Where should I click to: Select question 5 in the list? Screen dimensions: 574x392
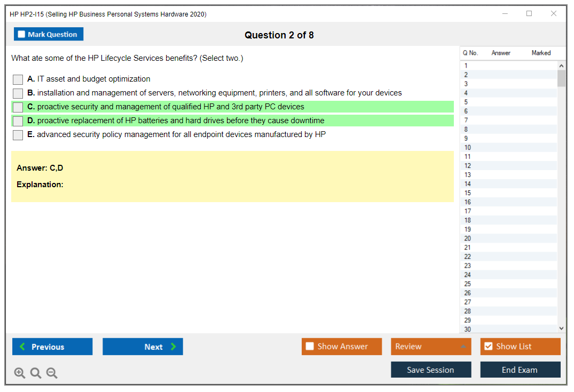tap(466, 102)
